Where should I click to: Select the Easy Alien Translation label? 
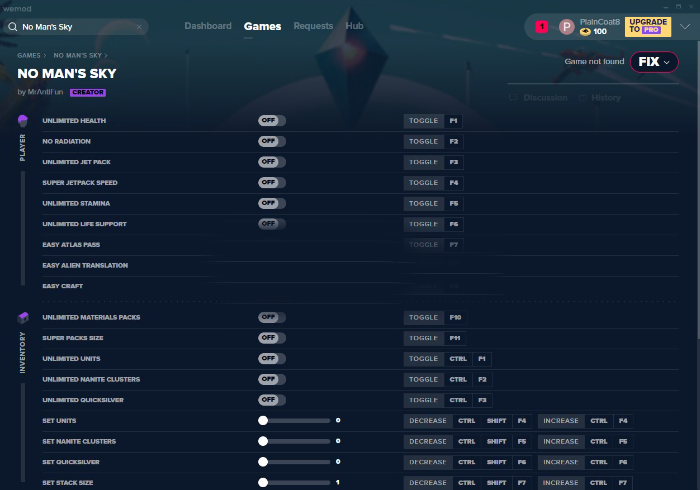point(85,266)
